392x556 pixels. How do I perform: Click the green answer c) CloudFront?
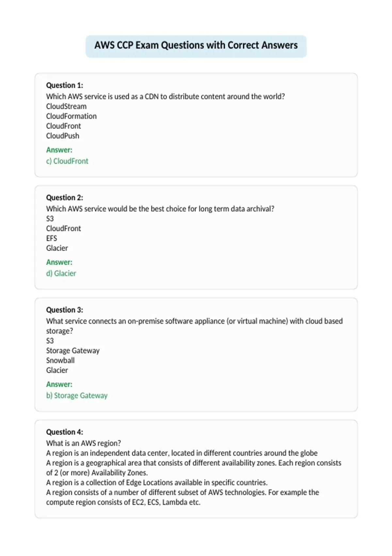click(x=67, y=161)
